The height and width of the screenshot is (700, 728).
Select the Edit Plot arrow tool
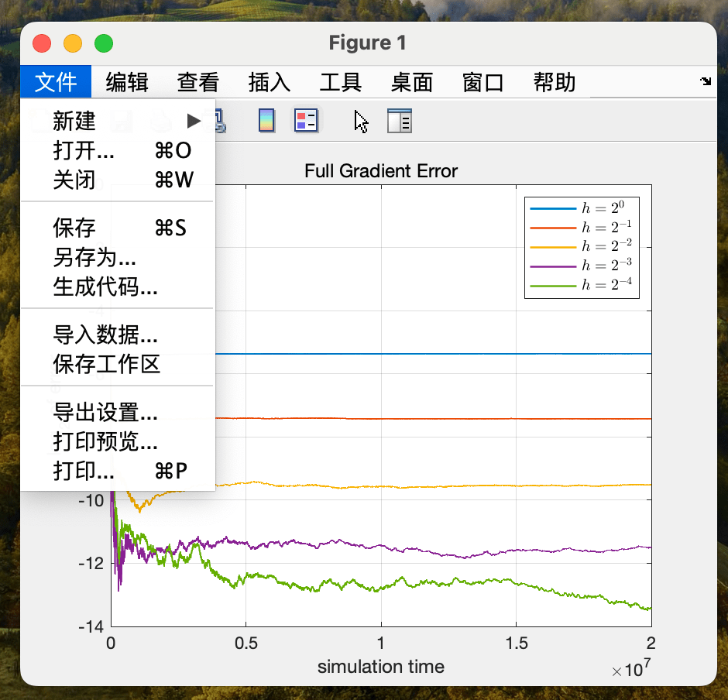(361, 122)
